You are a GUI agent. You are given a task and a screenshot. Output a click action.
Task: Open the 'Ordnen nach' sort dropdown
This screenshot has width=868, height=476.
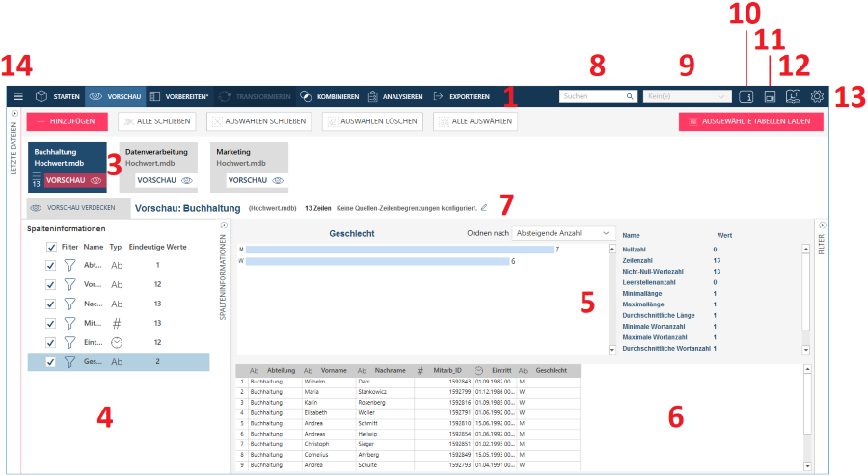pyautogui.click(x=564, y=233)
